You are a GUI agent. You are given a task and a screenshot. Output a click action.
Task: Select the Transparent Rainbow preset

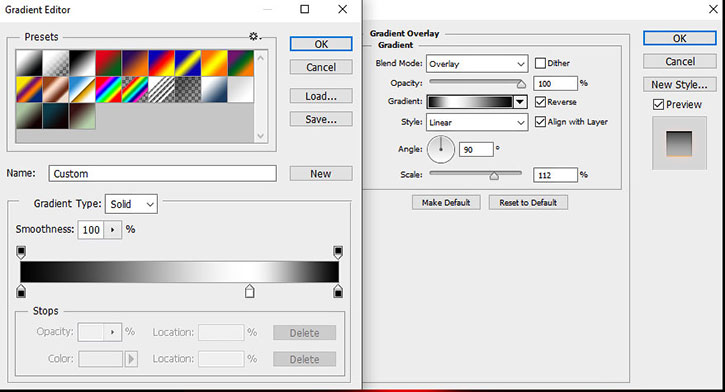click(135, 89)
